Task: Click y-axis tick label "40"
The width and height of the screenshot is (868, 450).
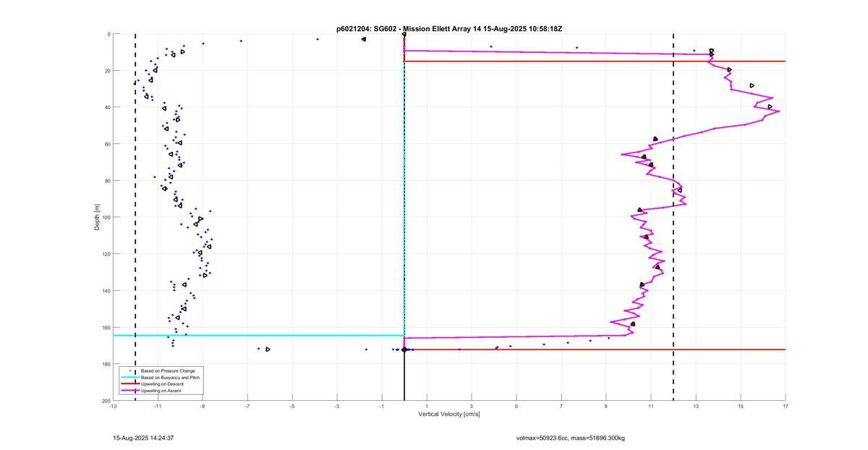Action: (x=106, y=107)
